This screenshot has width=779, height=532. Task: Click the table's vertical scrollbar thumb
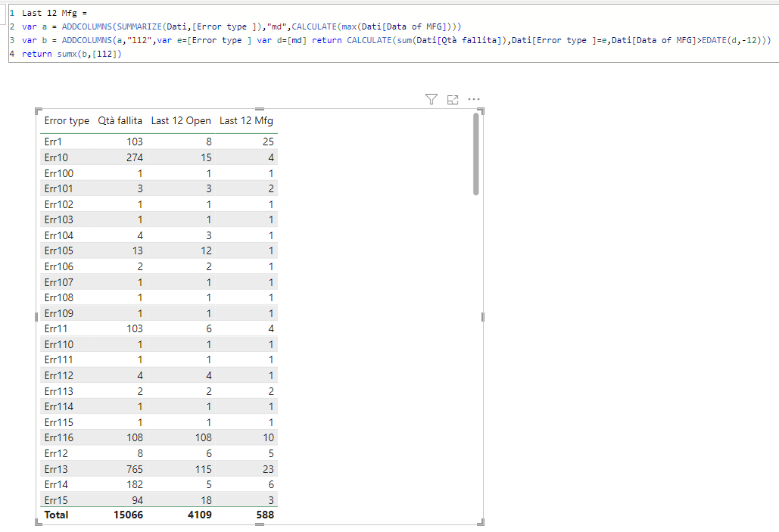[476, 154]
